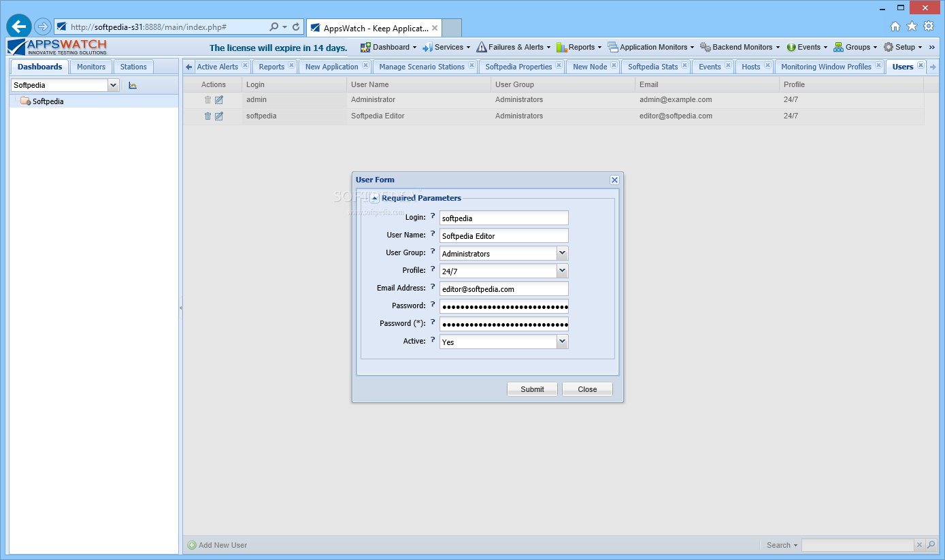945x560 pixels.
Task: Click Add New User
Action: (x=218, y=545)
